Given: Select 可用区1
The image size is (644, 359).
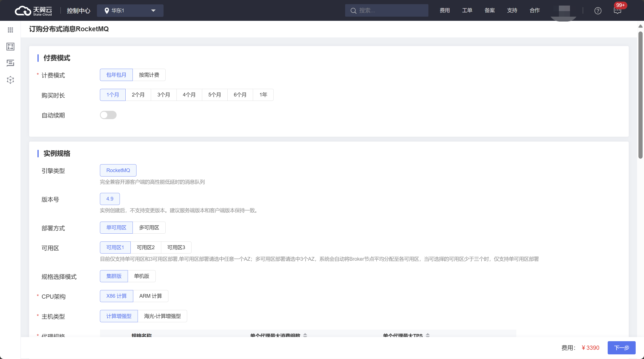Looking at the screenshot, I should coord(115,248).
